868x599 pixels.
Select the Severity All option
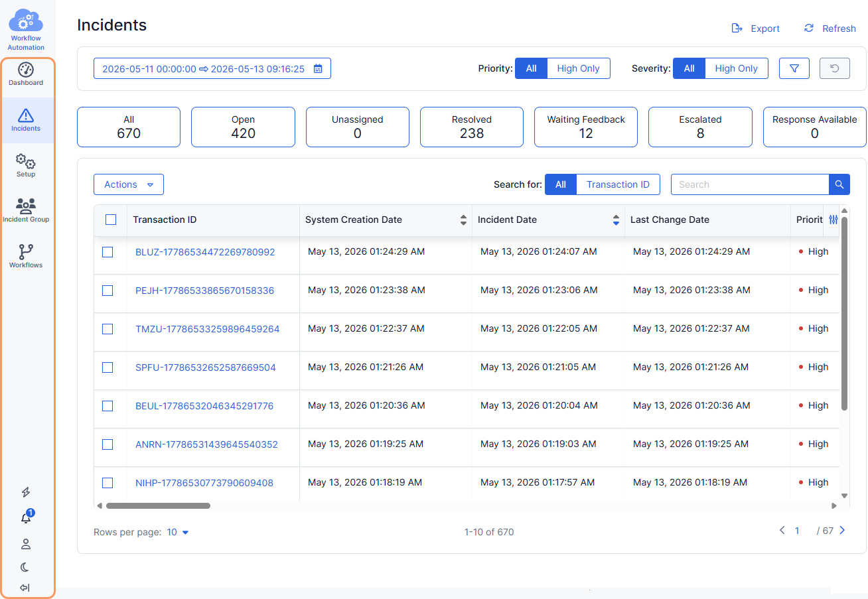click(689, 68)
